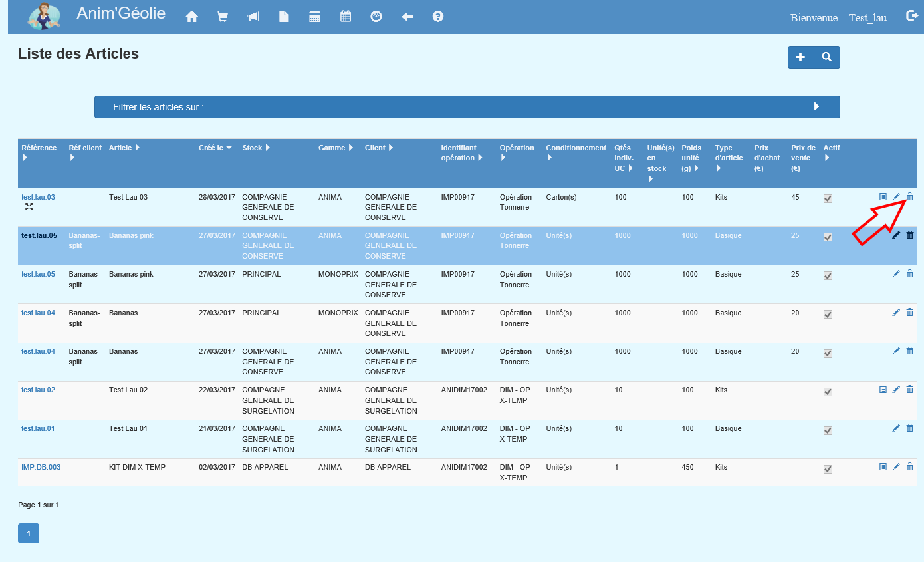Toggle Actif checkbox for KIT DIM X-TEMP
924x562 pixels.
[828, 469]
